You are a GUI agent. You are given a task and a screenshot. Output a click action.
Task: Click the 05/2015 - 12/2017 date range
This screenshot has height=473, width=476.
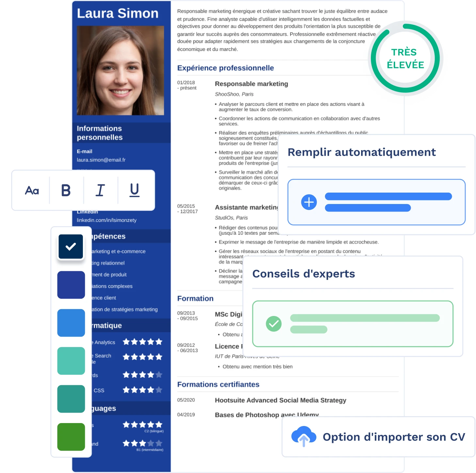tap(188, 209)
